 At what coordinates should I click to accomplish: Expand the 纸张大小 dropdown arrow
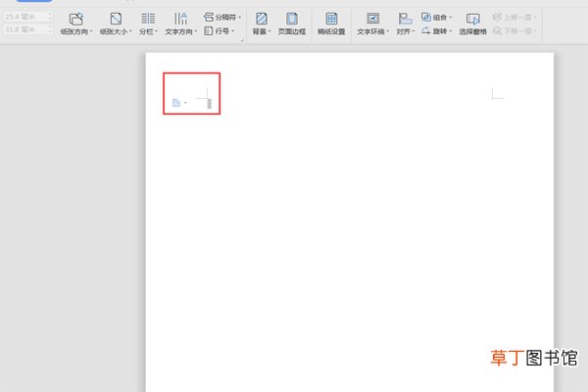tap(130, 31)
